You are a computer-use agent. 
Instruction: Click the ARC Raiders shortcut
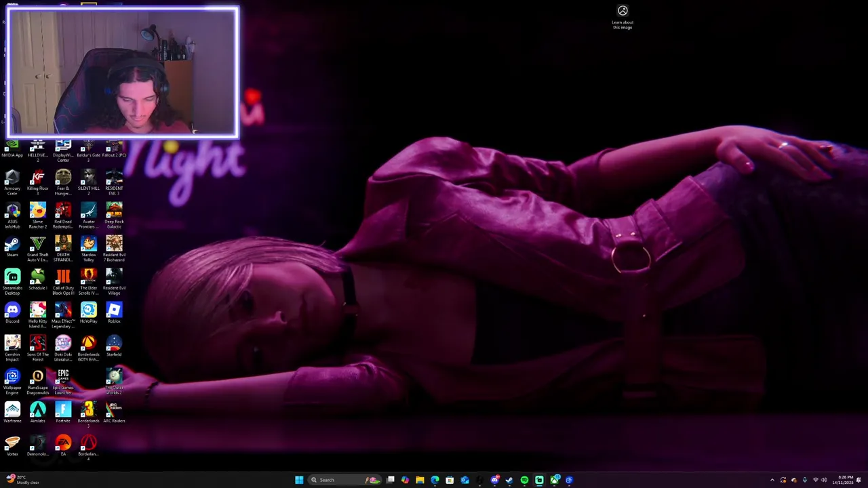point(114,413)
